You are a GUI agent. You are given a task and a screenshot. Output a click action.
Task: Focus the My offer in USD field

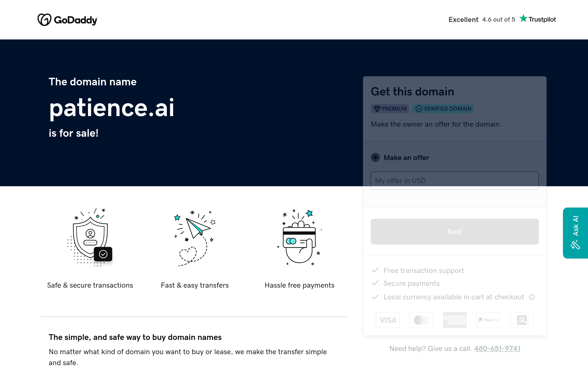(455, 181)
